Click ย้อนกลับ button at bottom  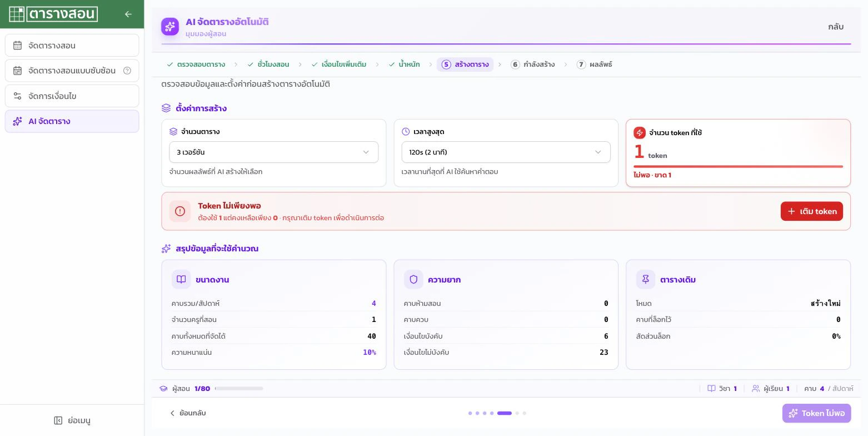click(188, 413)
